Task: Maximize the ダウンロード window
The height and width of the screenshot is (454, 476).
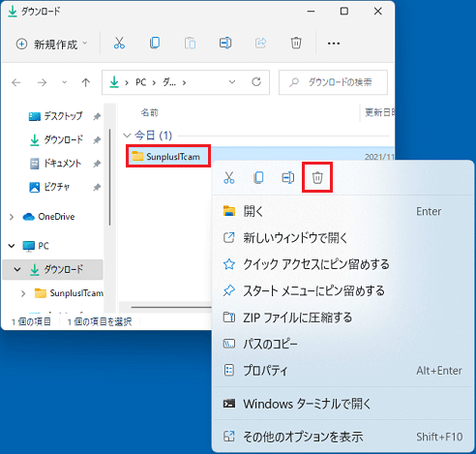Action: 343,12
